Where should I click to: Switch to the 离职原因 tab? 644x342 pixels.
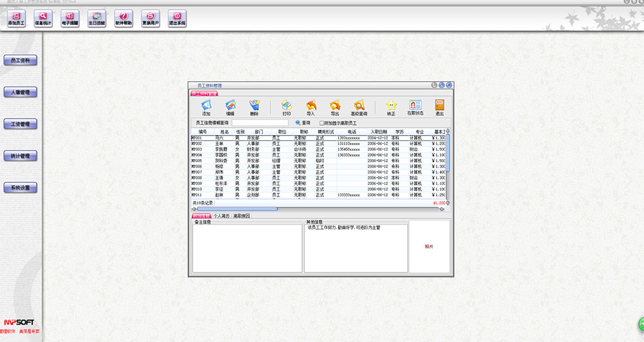[x=241, y=216]
